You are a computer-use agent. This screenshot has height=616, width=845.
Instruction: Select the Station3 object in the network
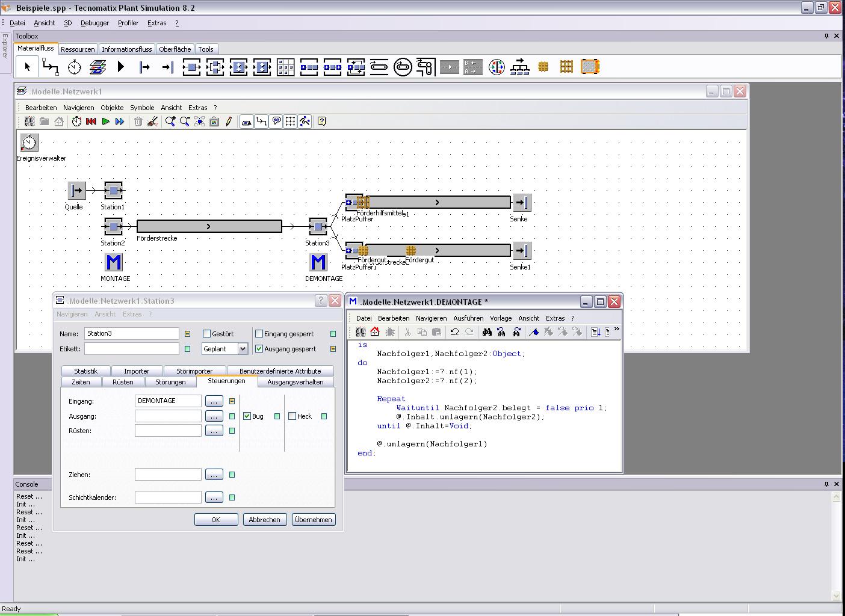[x=318, y=227]
